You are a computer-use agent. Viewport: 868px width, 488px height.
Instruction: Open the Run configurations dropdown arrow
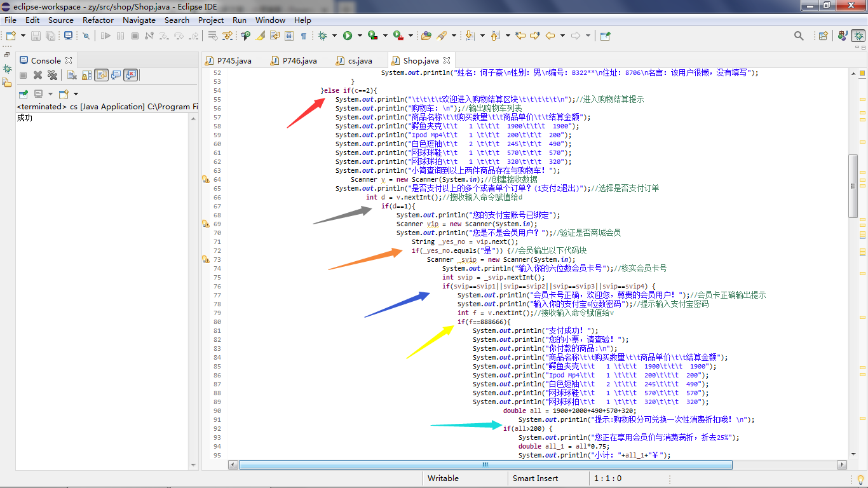pos(360,36)
